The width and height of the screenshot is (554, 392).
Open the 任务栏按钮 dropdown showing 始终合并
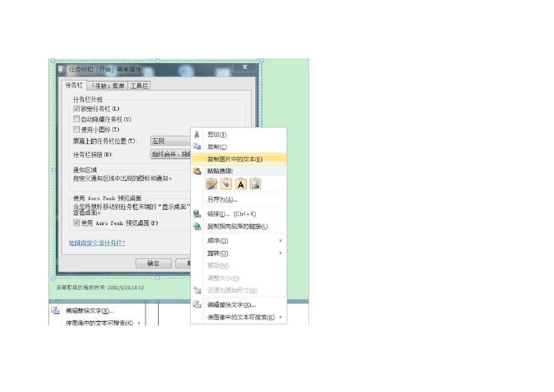click(170, 154)
